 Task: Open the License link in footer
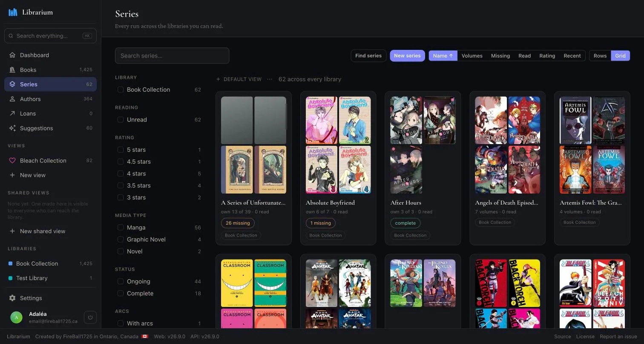tap(585, 337)
